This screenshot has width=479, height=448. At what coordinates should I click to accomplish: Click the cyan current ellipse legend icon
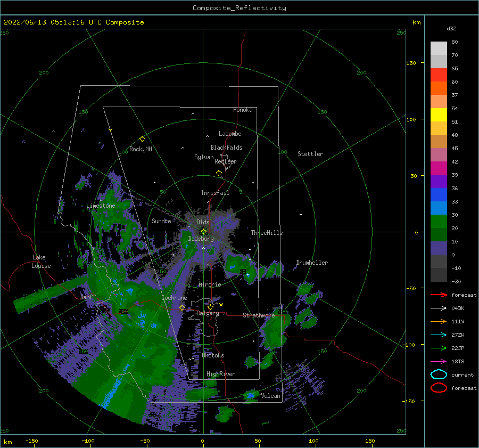(439, 374)
